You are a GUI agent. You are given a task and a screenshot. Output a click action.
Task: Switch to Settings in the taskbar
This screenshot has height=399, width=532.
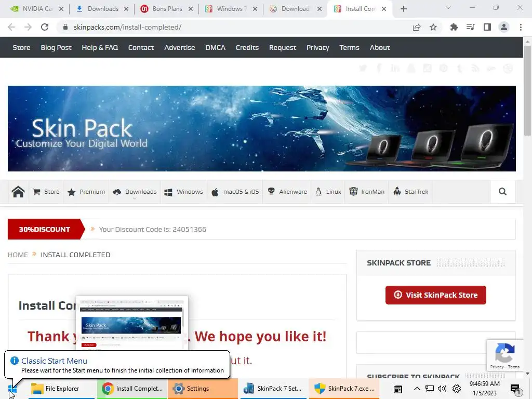203,389
